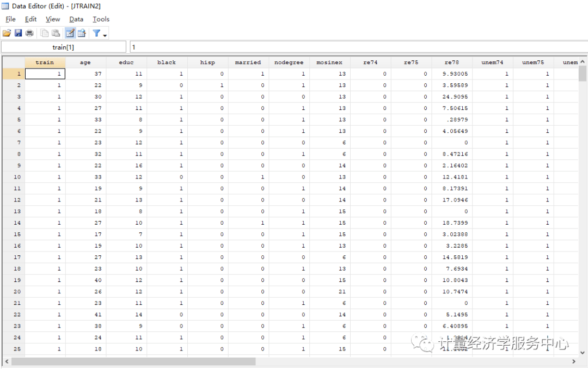The image size is (588, 369).
Task: Paste data into the table
Action: coord(55,33)
